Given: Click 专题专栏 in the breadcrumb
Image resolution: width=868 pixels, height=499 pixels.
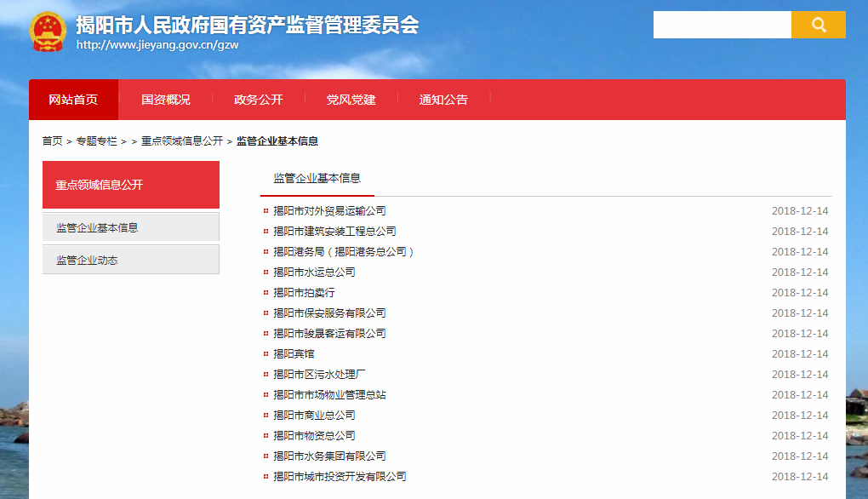Looking at the screenshot, I should (97, 141).
